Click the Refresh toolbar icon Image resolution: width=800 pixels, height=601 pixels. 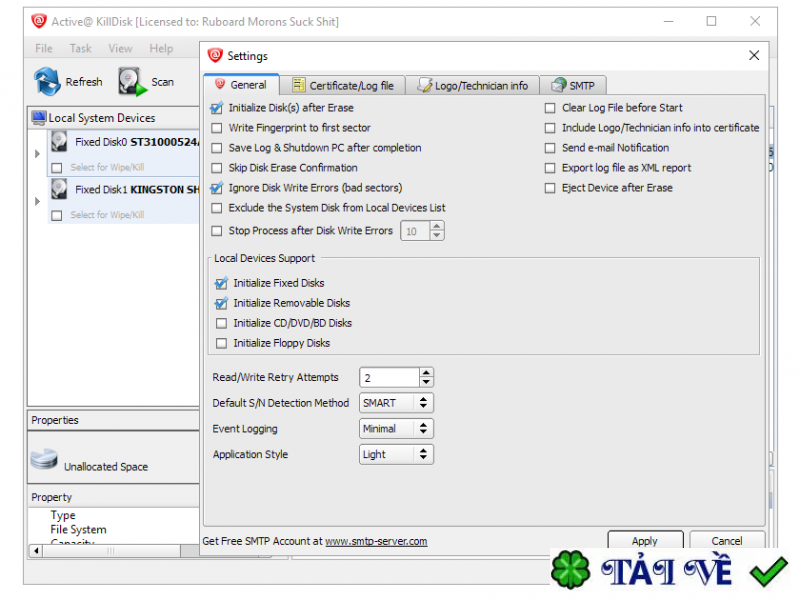point(47,81)
